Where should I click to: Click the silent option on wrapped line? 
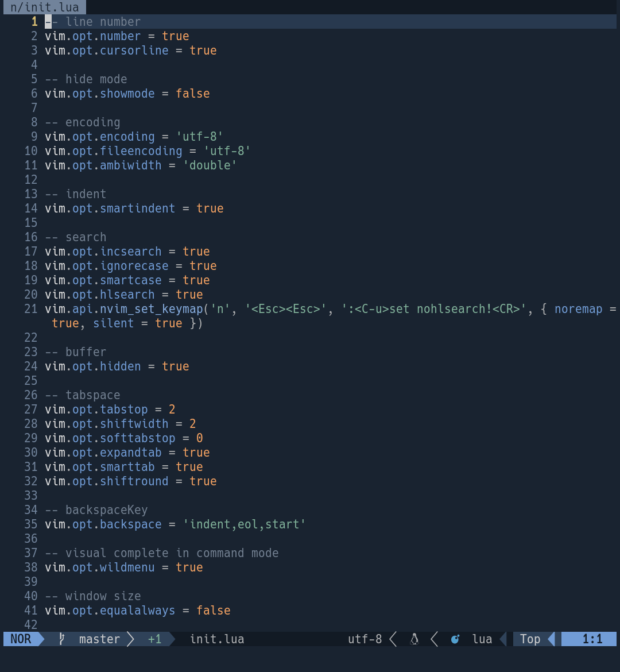coord(114,323)
